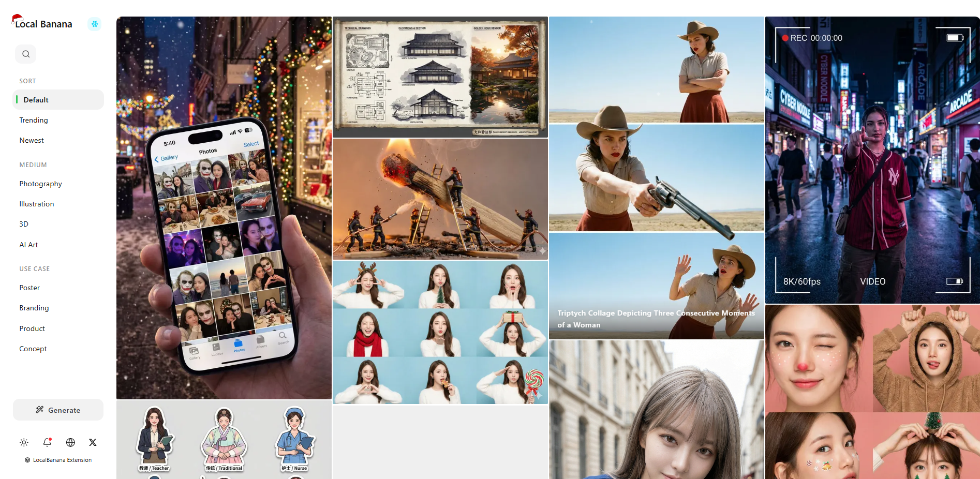Click the "Triptych Collage Depicting Three Consecutive Moments" caption

pyautogui.click(x=656, y=319)
